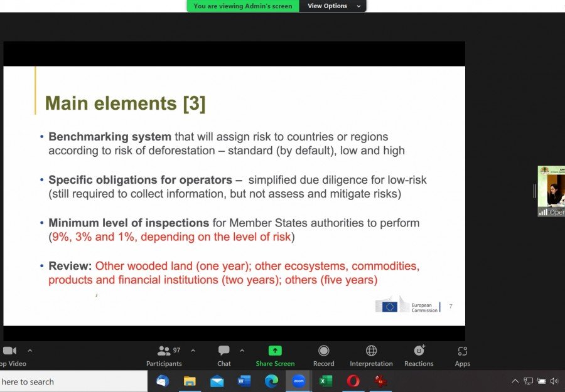This screenshot has height=392, width=565.
Task: Expand chat options caret
Action: pos(242,351)
